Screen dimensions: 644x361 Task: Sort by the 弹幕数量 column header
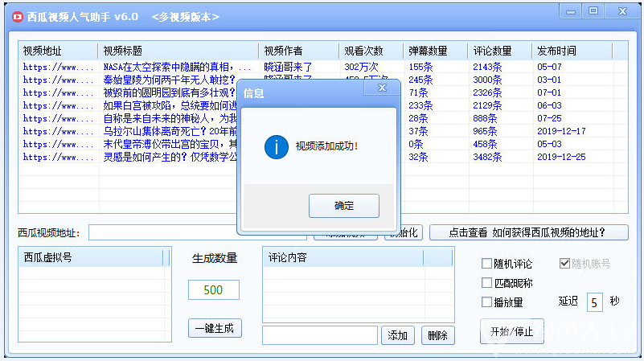tap(435, 51)
